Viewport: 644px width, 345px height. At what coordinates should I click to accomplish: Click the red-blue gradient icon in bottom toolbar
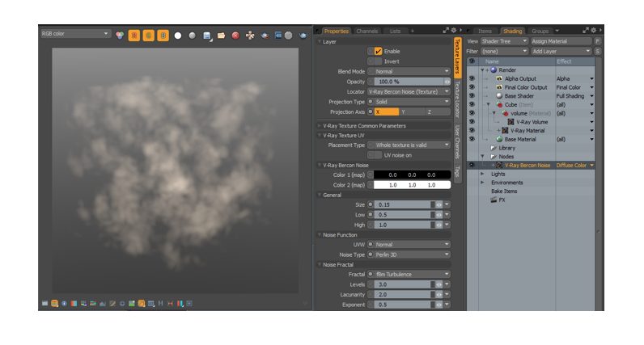[74, 304]
